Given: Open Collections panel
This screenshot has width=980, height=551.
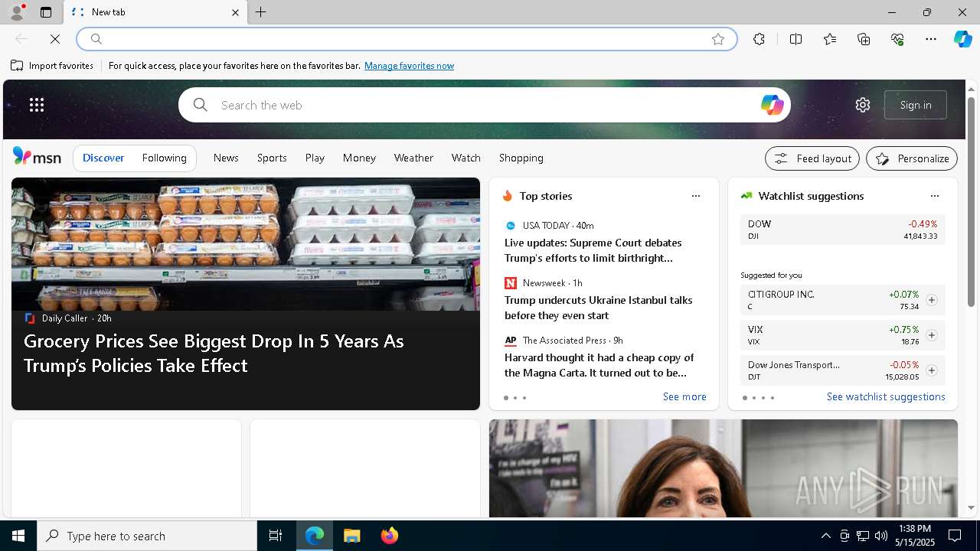Looking at the screenshot, I should pyautogui.click(x=864, y=39).
